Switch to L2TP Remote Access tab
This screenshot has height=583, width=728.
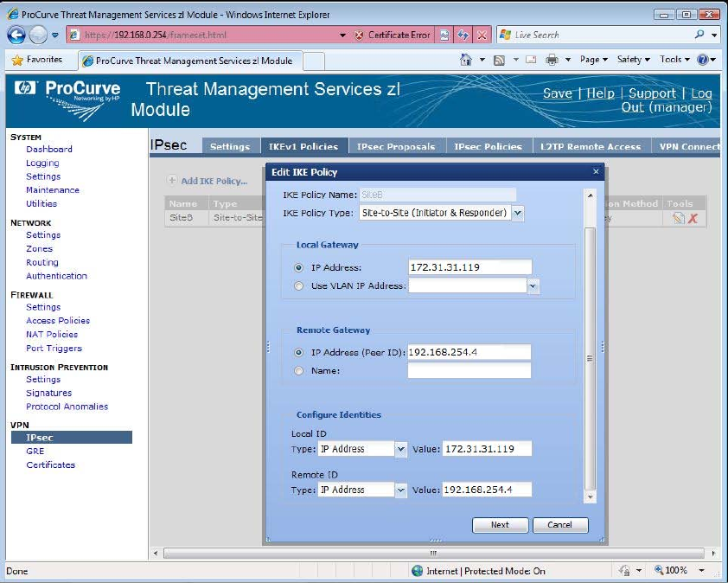tap(591, 146)
